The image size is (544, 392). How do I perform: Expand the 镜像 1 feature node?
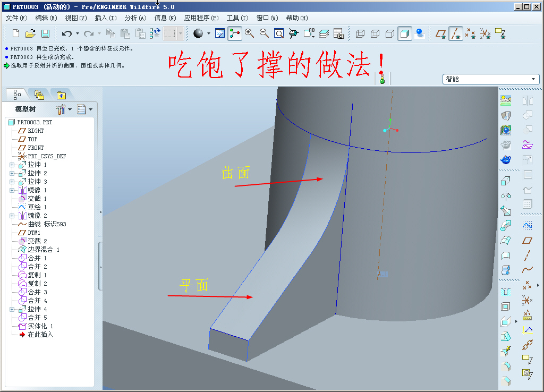[x=12, y=190]
